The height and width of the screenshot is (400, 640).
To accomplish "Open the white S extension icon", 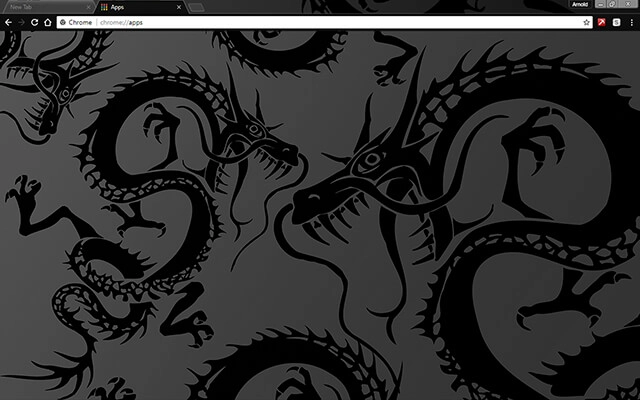I will 616,22.
